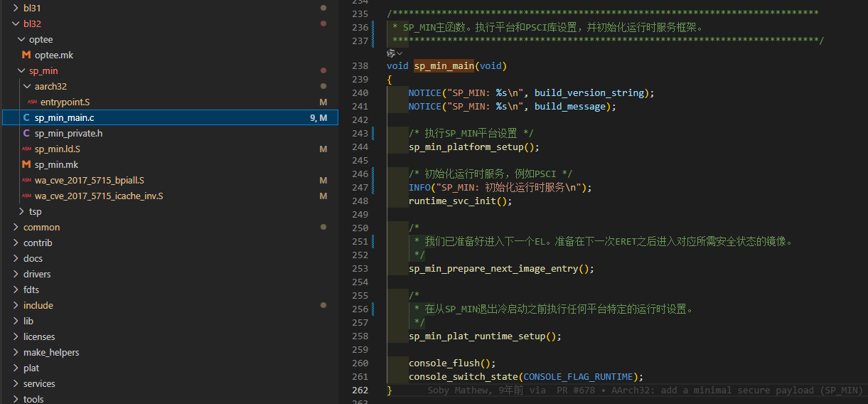868x404 pixels.
Task: Click CONSOLE_FLAG_RUNTIME argument on line 261
Action: click(577, 376)
